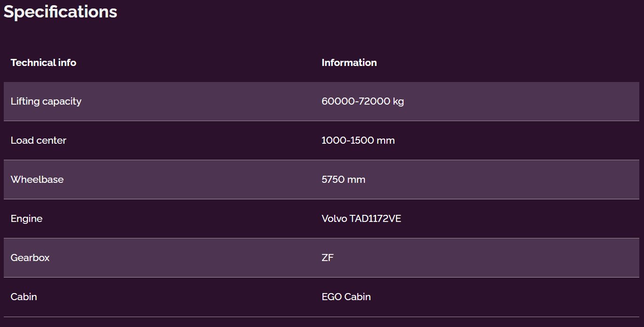
Task: Click the Cabin label in first column
Action: pyautogui.click(x=24, y=297)
